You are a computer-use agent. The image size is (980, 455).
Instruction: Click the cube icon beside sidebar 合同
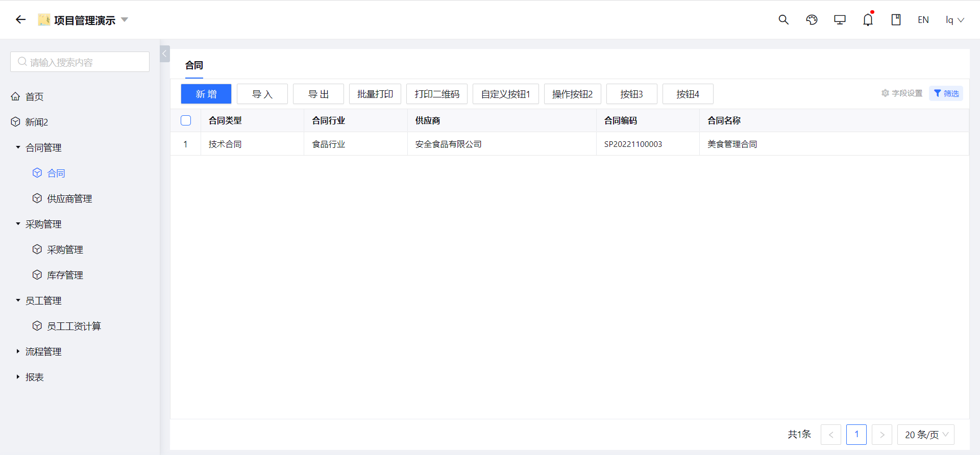click(x=37, y=173)
